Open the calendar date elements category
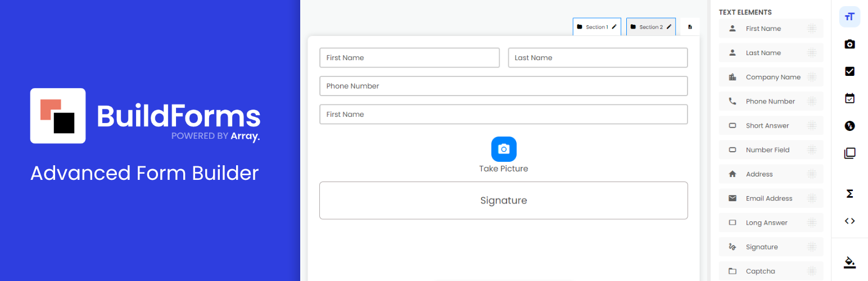Viewport: 868px width, 281px height. coord(849,98)
